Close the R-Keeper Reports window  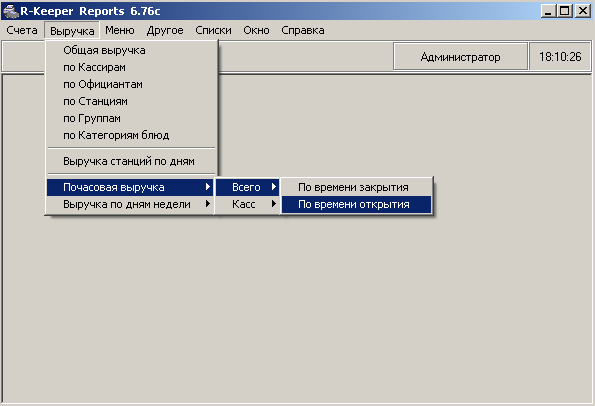click(582, 11)
